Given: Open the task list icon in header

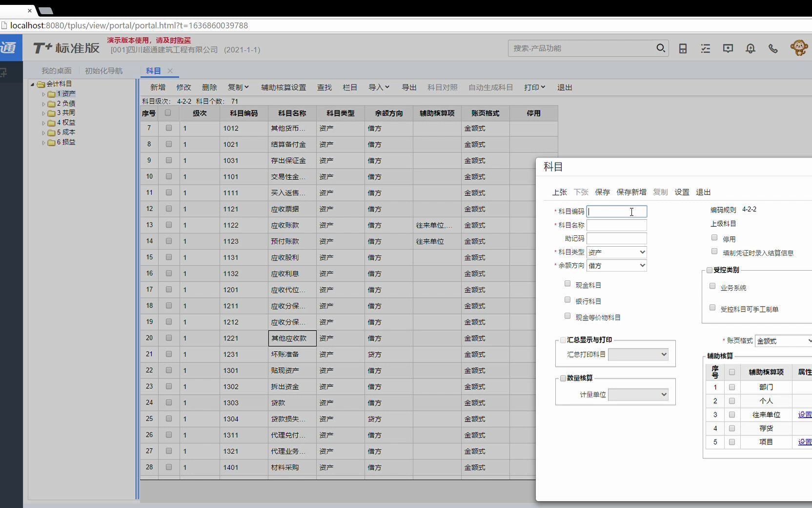Looking at the screenshot, I should (x=706, y=48).
